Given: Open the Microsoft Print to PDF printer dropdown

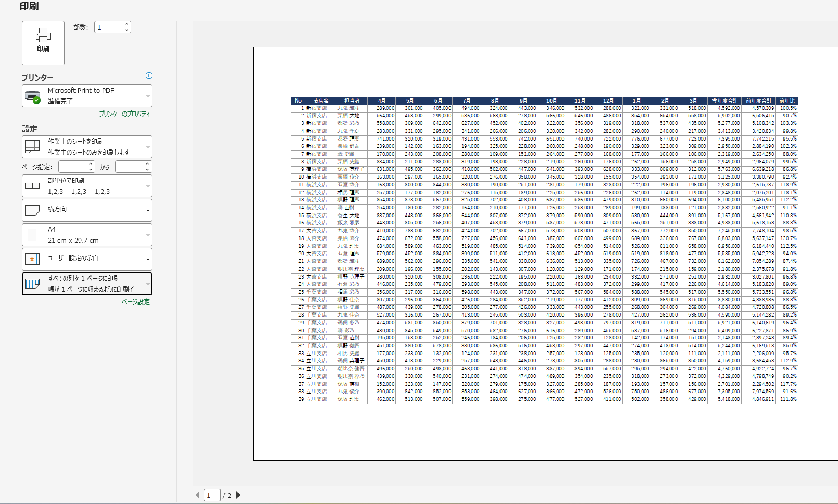Looking at the screenshot, I should (87, 96).
